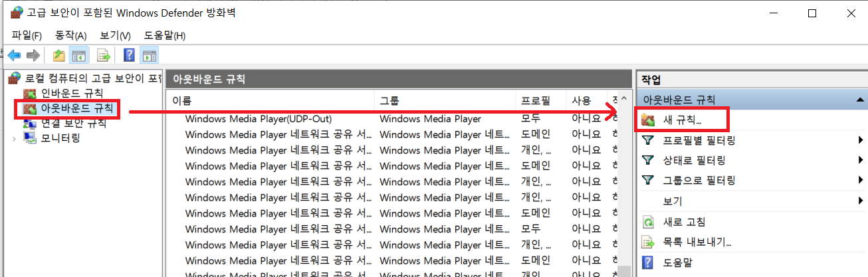Click the funnel icon beside 프로필별 필터링
This screenshot has height=277, width=868.
point(649,141)
